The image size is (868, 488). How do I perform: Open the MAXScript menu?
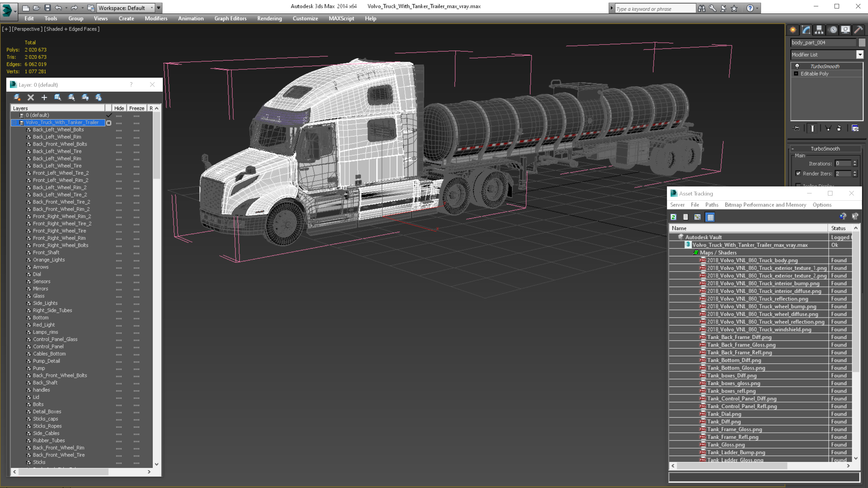tap(341, 18)
